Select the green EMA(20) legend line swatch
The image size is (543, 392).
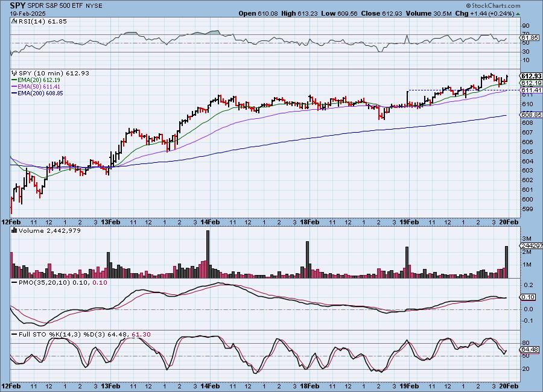point(14,80)
